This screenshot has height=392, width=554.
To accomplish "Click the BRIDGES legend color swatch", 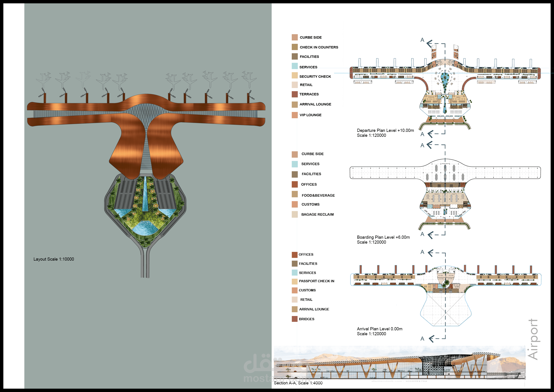I will coord(294,319).
